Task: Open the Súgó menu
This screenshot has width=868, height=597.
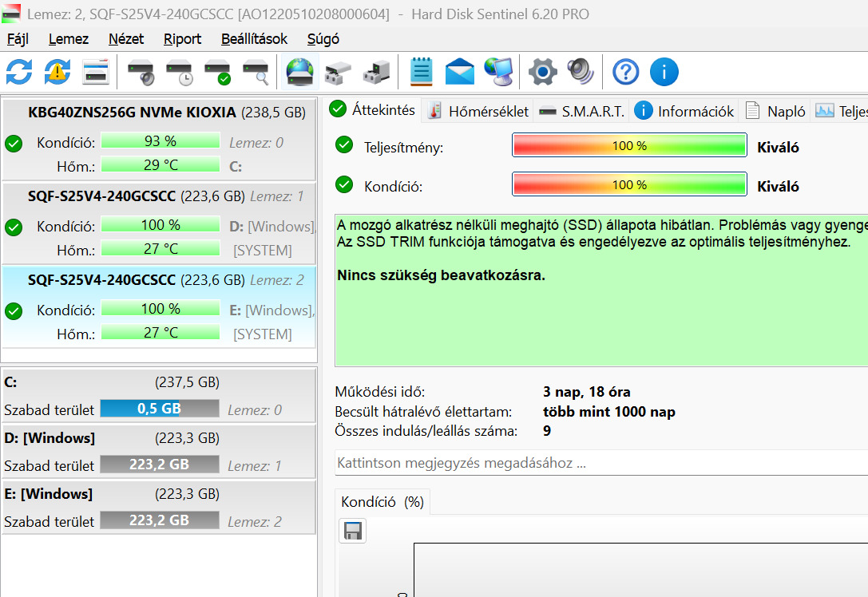Action: [x=323, y=39]
